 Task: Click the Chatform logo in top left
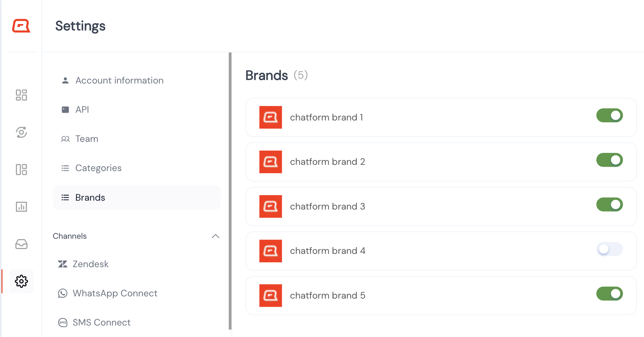pos(21,25)
